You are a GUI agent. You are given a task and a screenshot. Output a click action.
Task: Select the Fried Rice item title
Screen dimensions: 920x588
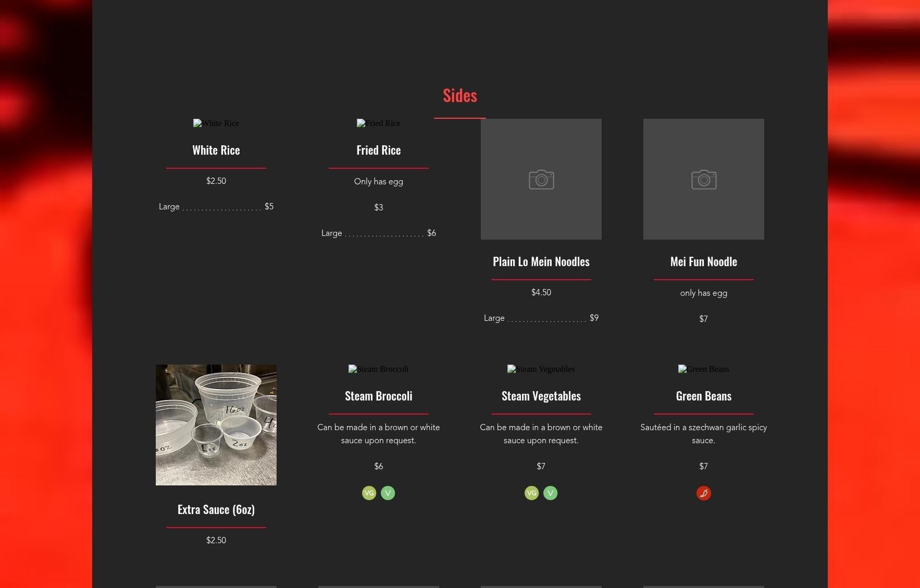(x=378, y=151)
